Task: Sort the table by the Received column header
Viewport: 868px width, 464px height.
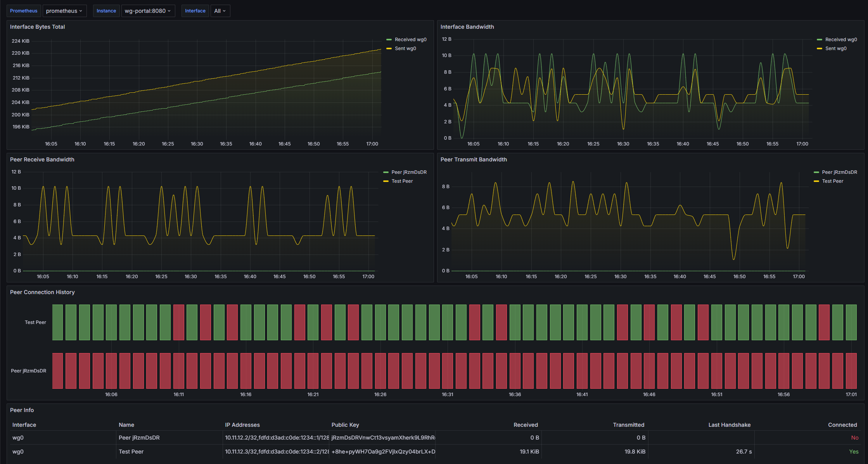Action: coord(526,425)
